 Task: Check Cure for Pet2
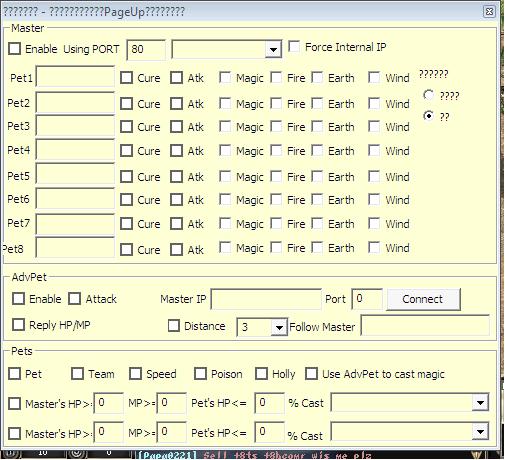tap(126, 104)
